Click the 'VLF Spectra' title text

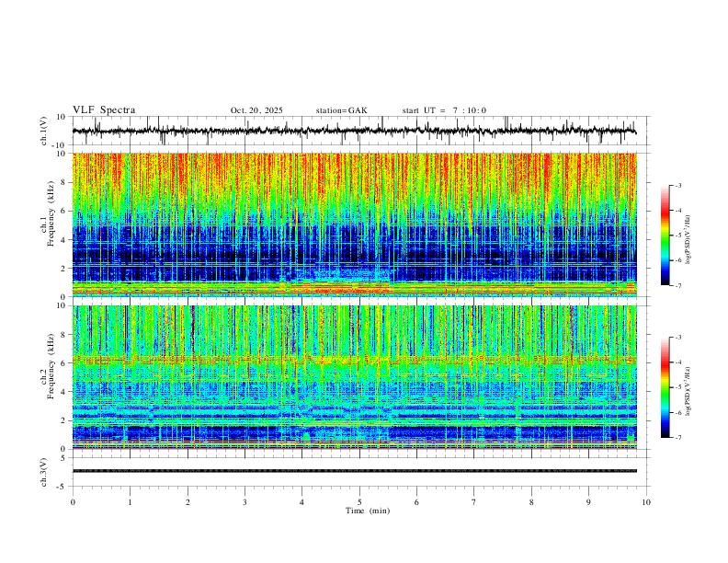tap(104, 110)
